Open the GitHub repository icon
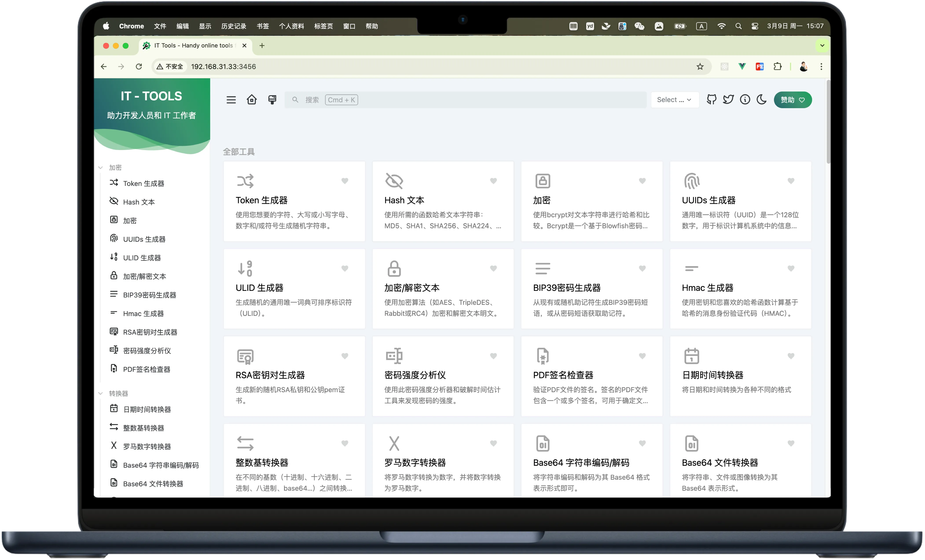The height and width of the screenshot is (560, 925). click(x=711, y=99)
